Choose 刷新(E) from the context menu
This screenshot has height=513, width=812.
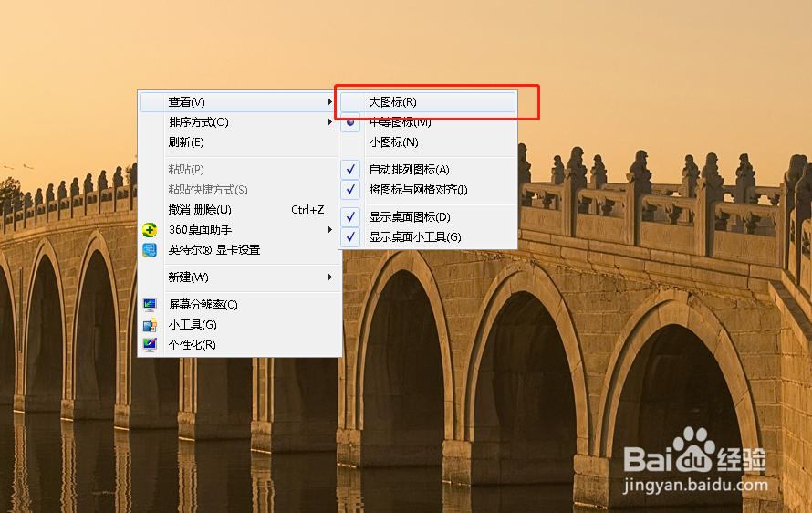pyautogui.click(x=240, y=142)
